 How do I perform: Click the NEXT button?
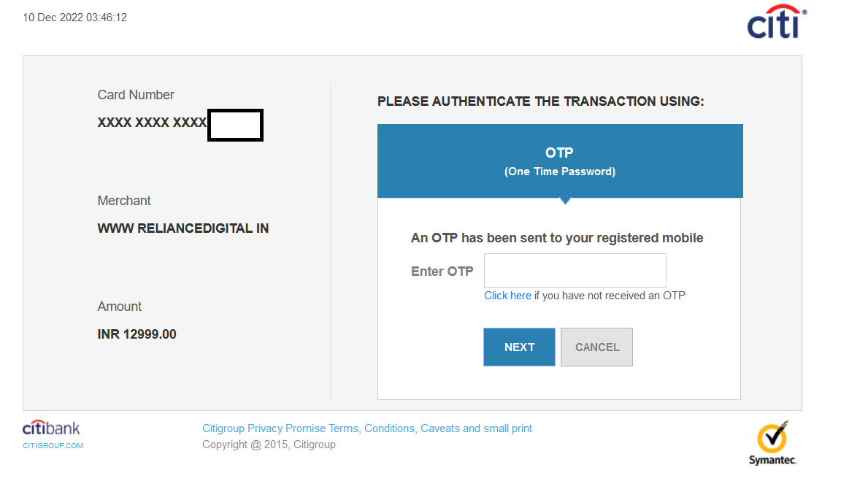pyautogui.click(x=519, y=347)
